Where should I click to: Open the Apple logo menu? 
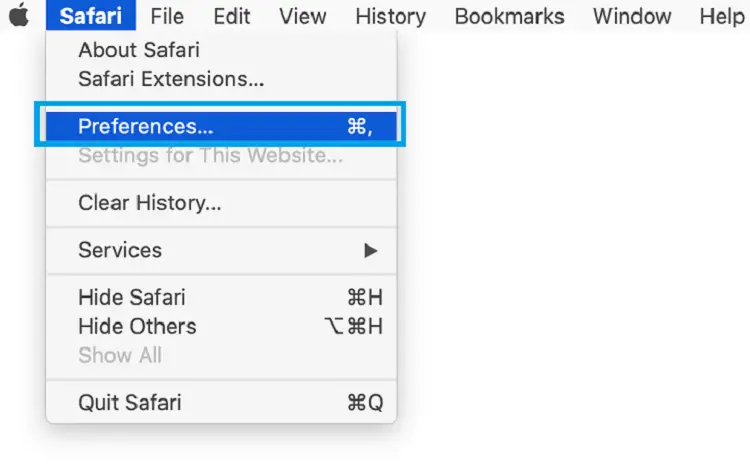tap(19, 15)
